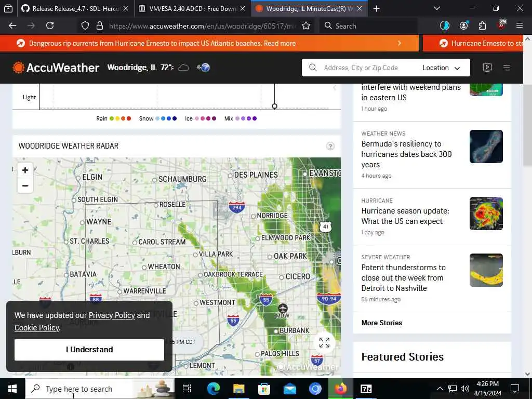Open Firefox application menu

pos(520,26)
